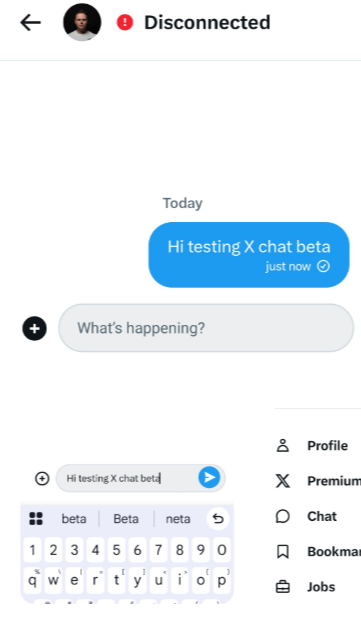The height and width of the screenshot is (618, 361).
Task: Open the contact's profile avatar
Action: 82,22
